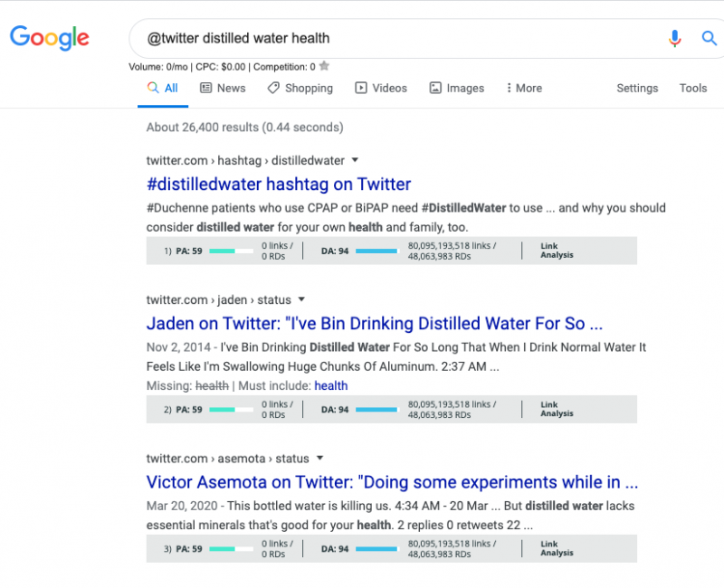Click the three-dot More icon
The image size is (724, 588).
coord(509,88)
